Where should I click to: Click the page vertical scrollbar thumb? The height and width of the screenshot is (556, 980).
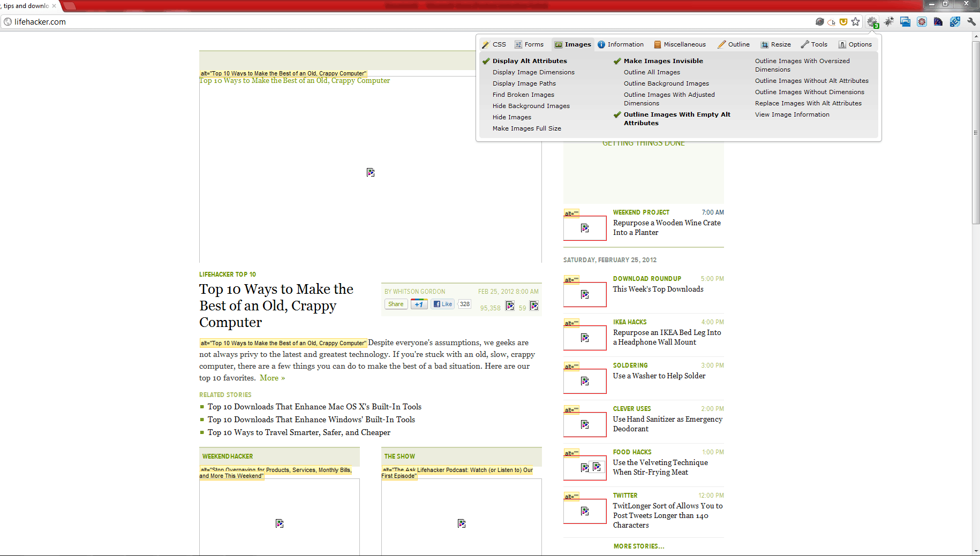pos(976,132)
